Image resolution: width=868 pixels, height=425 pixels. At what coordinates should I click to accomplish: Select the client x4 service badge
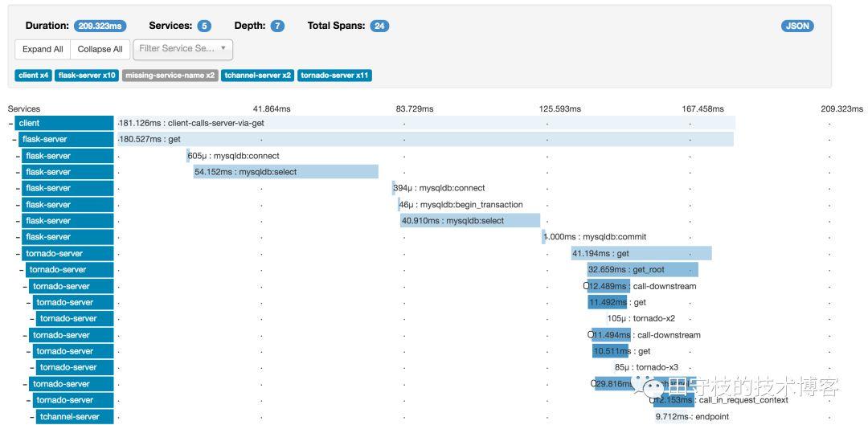34,76
